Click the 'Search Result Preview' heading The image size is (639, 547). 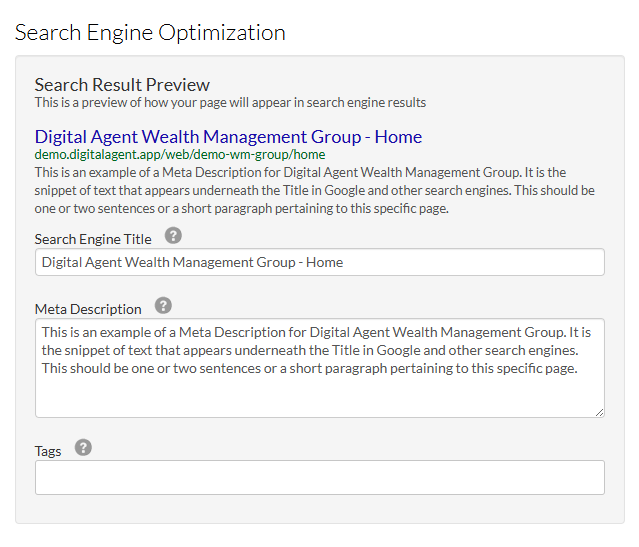tap(122, 85)
